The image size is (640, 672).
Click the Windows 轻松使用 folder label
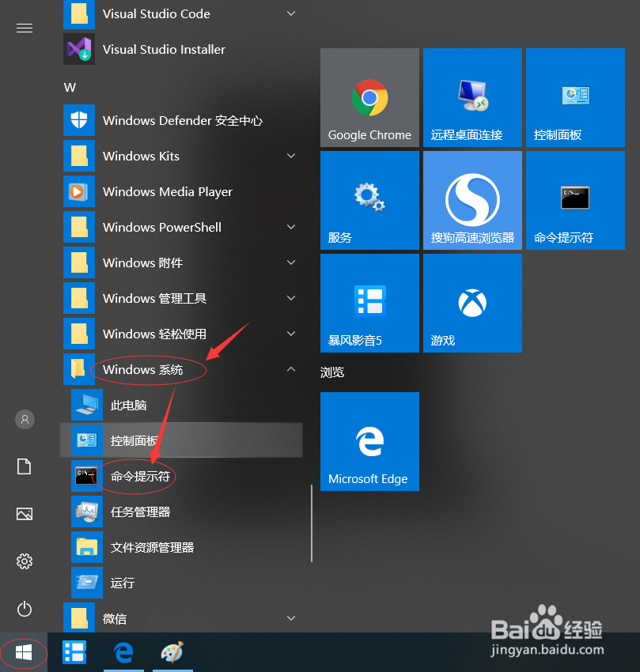(x=155, y=334)
